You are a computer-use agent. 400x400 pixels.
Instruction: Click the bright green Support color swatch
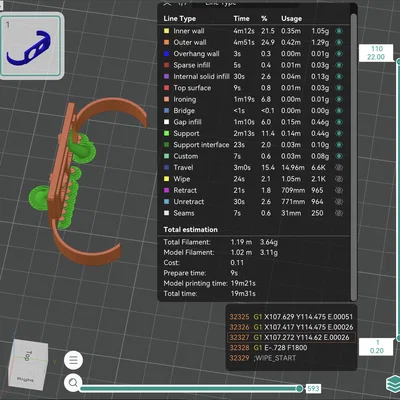click(x=166, y=133)
